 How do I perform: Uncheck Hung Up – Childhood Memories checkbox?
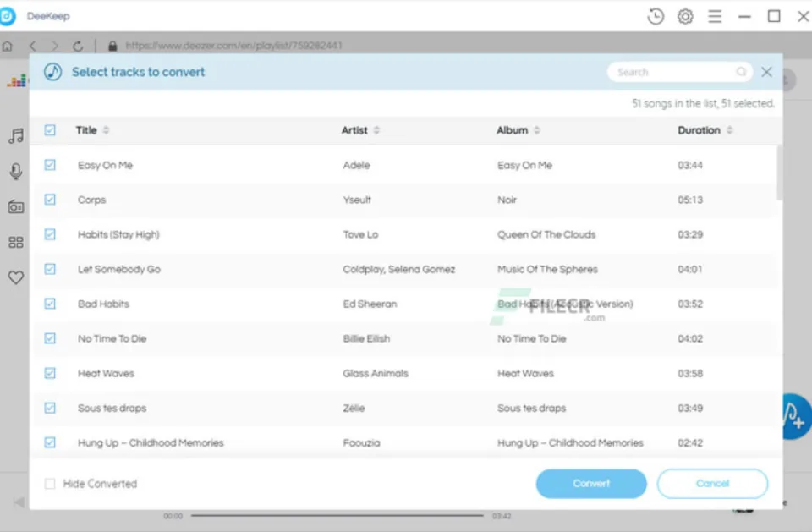coord(50,442)
